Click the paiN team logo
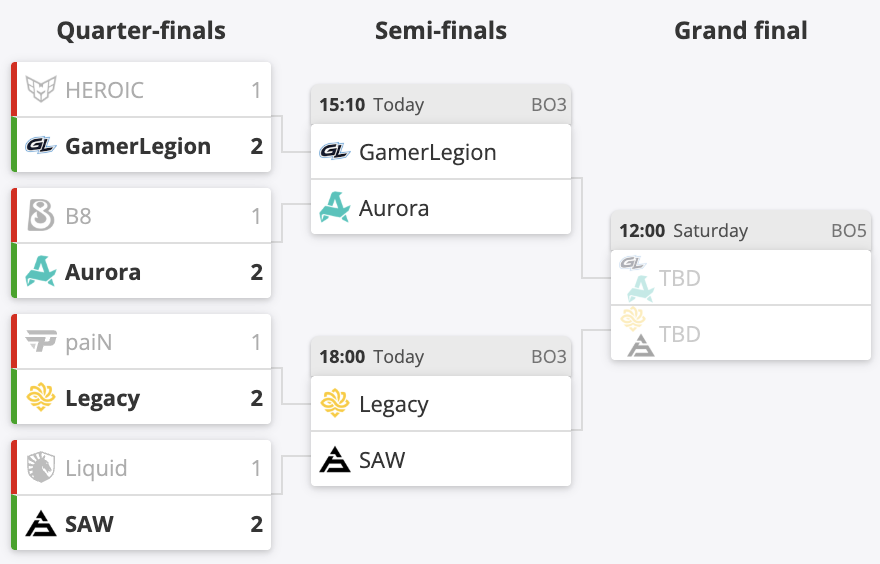 (41, 342)
